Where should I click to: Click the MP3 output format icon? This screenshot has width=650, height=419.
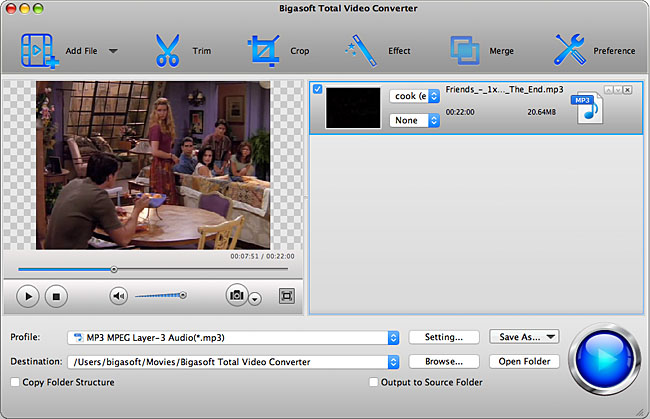click(x=587, y=108)
